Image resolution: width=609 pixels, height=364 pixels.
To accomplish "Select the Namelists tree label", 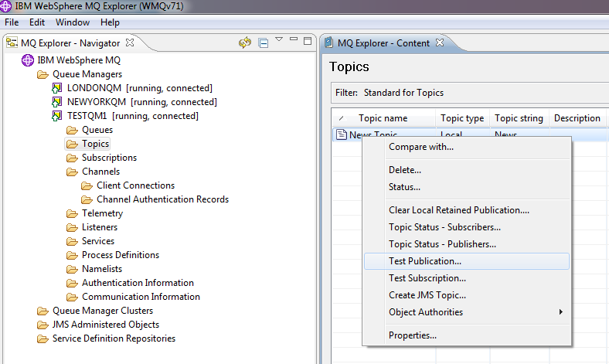I will (x=102, y=269).
